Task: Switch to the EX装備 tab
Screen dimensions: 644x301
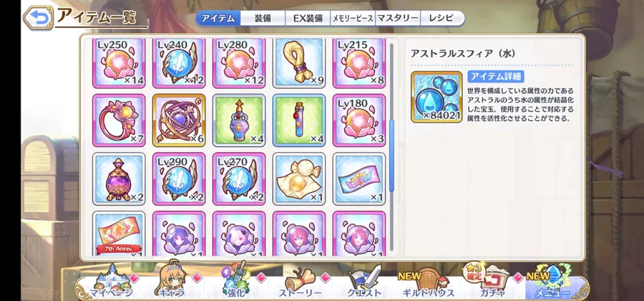Action: 308,19
